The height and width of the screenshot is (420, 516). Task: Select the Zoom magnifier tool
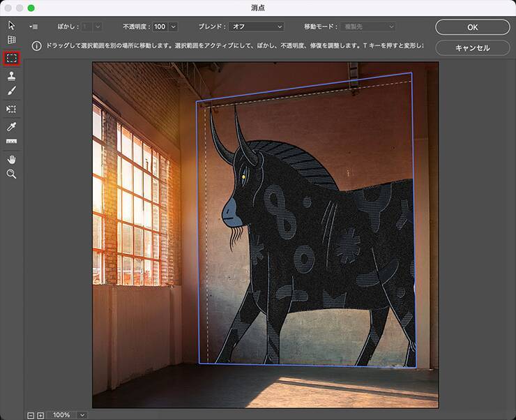pyautogui.click(x=11, y=174)
